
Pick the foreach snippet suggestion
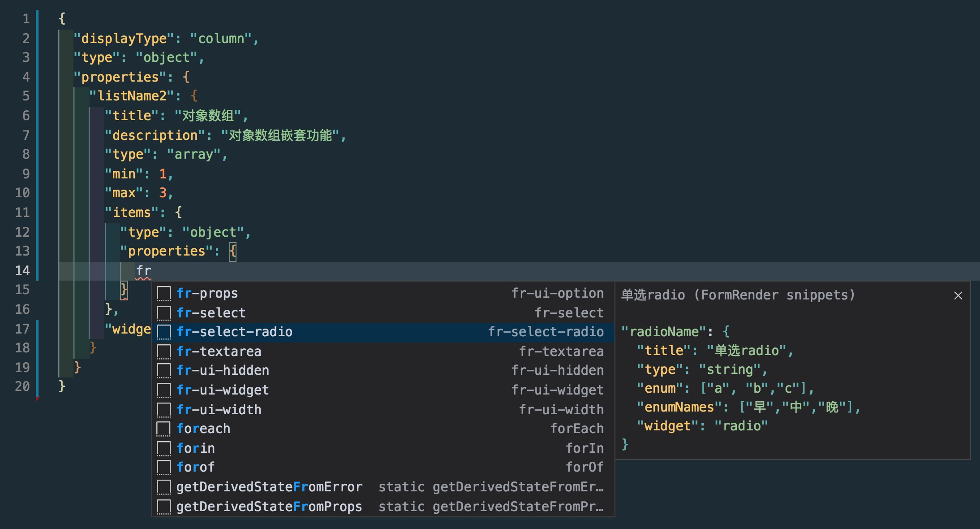pos(203,429)
